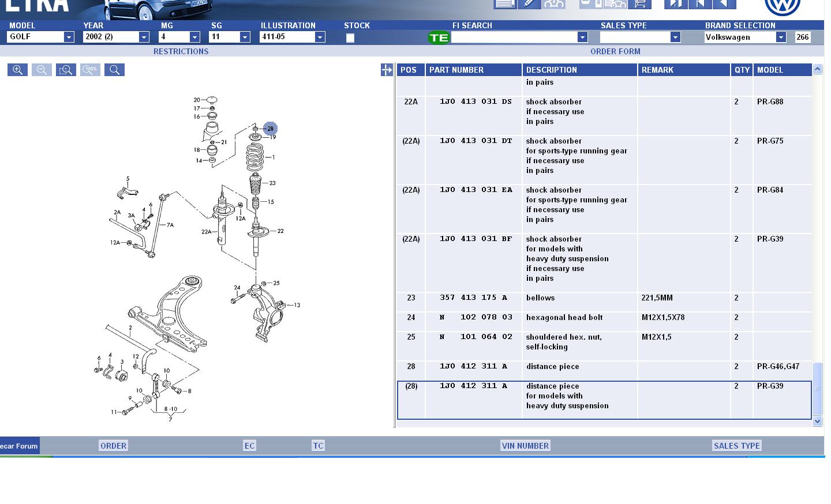Click the plain search magnifier icon
The width and height of the screenshot is (831, 504).
[x=114, y=70]
